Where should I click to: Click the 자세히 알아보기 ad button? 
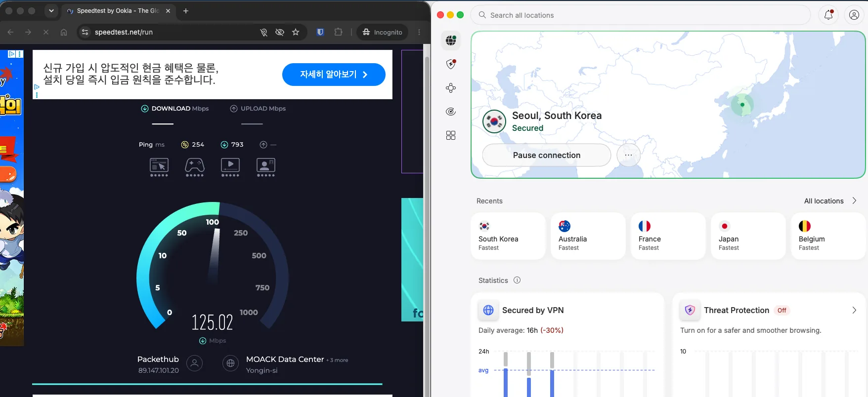(x=334, y=75)
